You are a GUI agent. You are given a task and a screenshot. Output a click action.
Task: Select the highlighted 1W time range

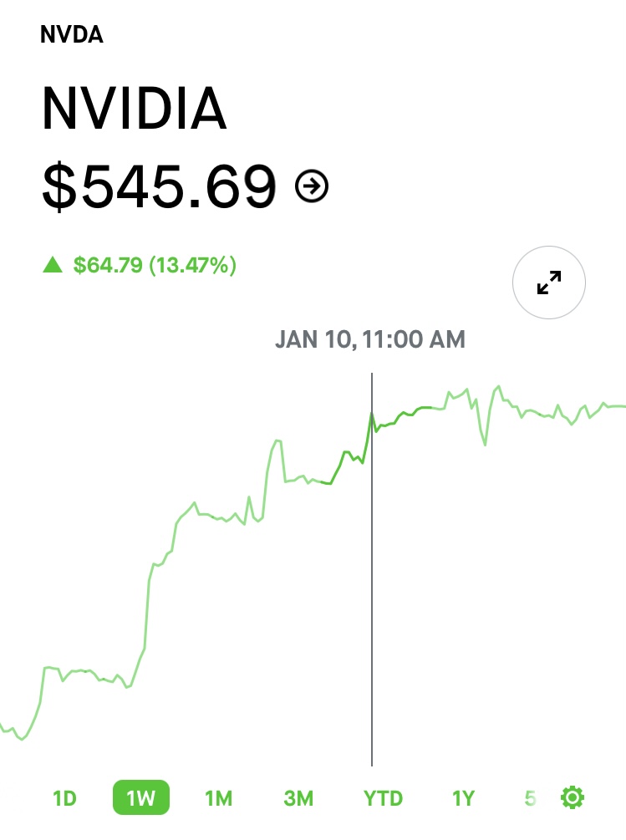pos(141,797)
